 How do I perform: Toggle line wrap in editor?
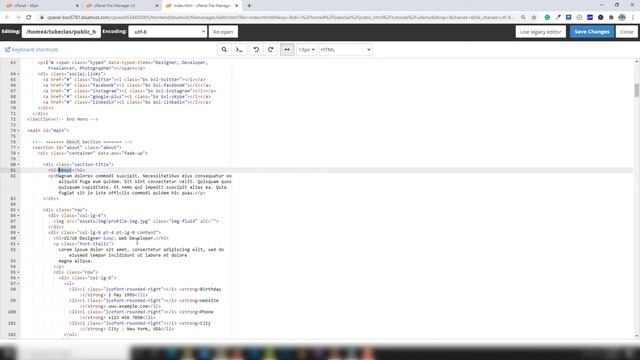pos(287,49)
